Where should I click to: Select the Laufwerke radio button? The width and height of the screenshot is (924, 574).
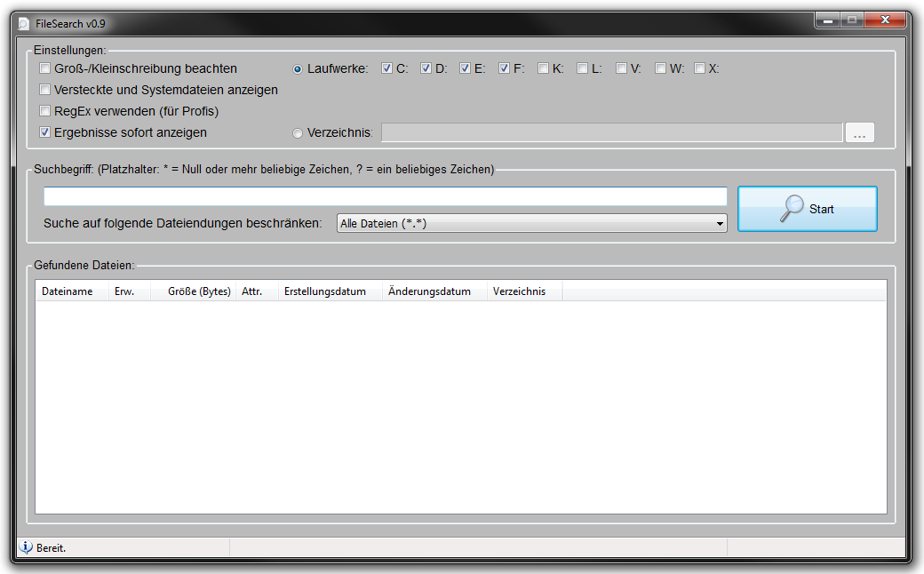point(298,68)
